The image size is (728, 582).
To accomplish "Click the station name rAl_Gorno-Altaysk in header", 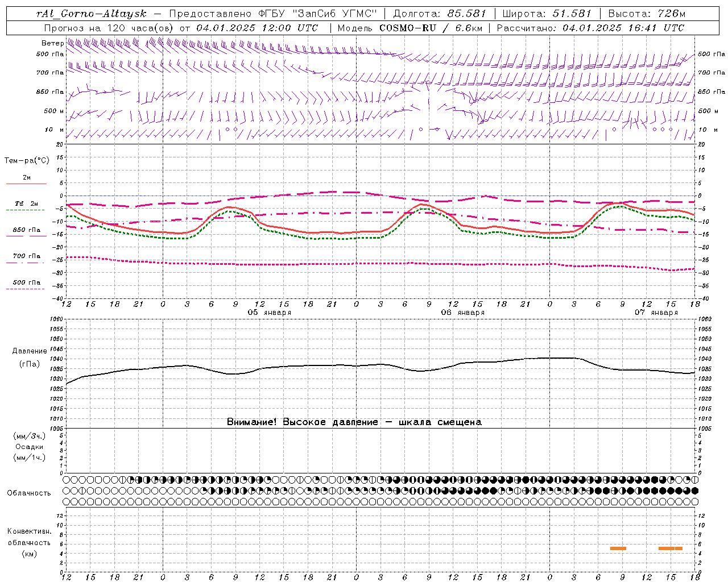I will pos(91,14).
